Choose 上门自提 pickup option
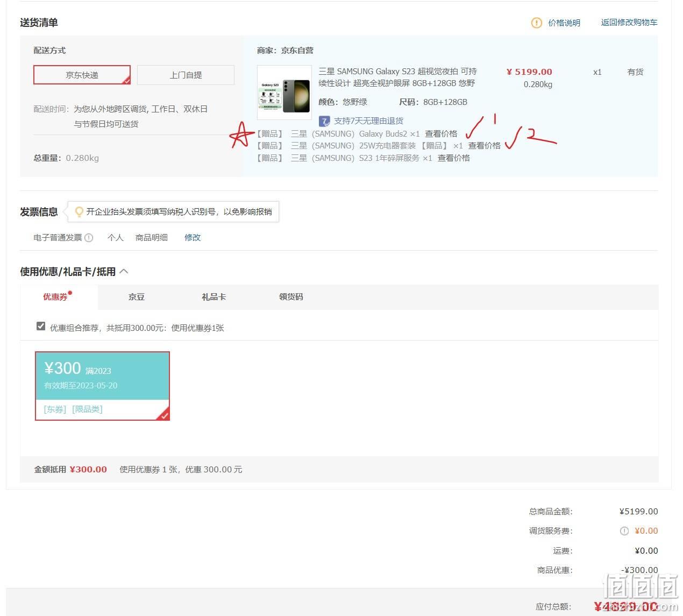The width and height of the screenshot is (683, 616). point(186,75)
